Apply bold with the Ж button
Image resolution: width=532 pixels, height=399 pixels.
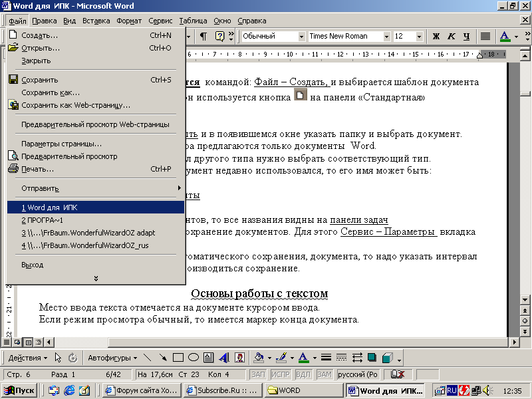click(436, 36)
